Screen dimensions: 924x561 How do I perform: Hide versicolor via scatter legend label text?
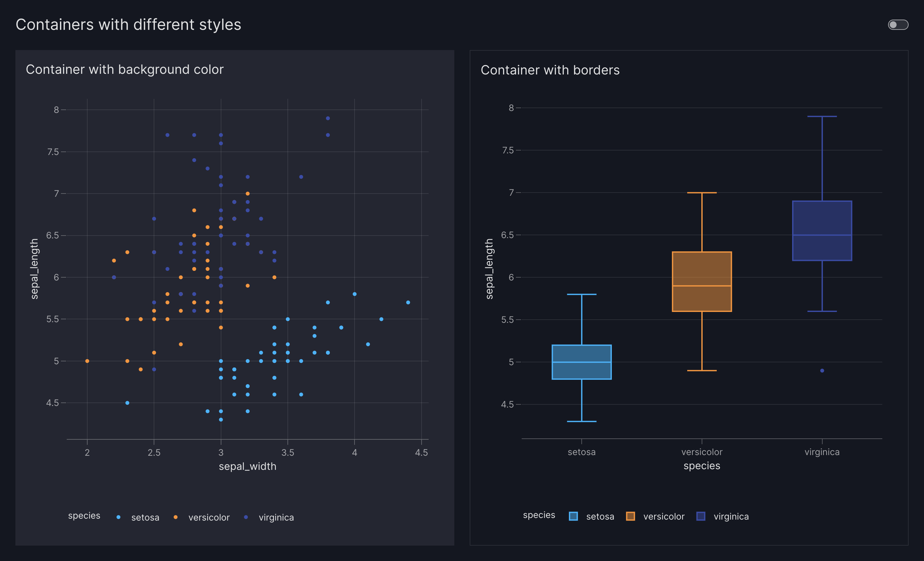[209, 517]
